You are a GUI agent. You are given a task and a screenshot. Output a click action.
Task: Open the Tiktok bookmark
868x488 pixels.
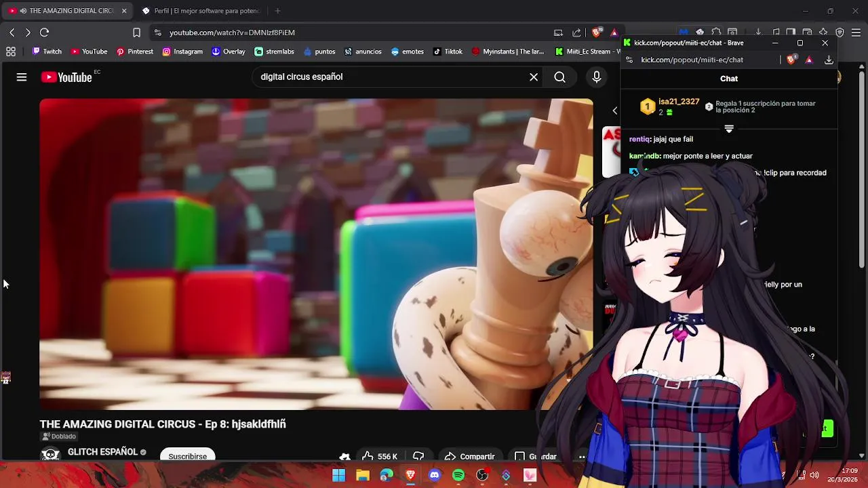coord(448,52)
